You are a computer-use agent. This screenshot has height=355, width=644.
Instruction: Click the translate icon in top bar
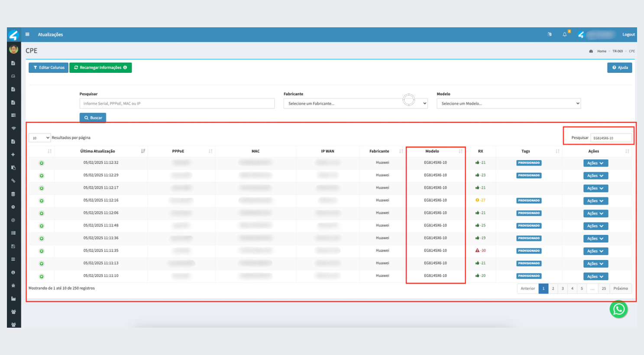click(x=550, y=35)
